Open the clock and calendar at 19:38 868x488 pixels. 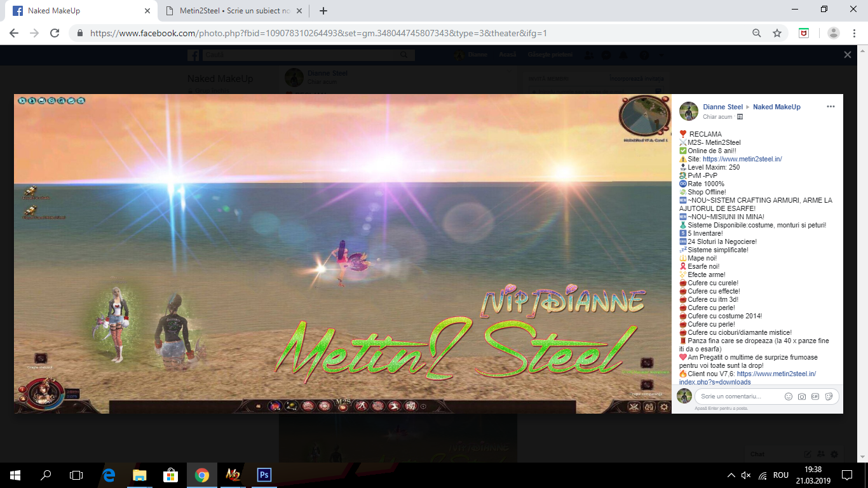tap(812, 475)
